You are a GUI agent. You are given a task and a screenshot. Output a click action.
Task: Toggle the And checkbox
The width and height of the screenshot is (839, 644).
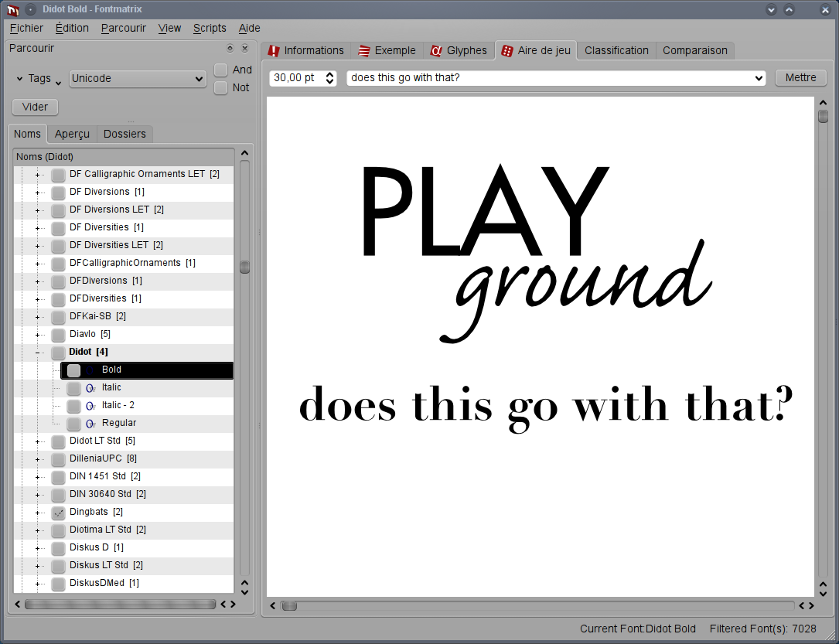point(221,70)
